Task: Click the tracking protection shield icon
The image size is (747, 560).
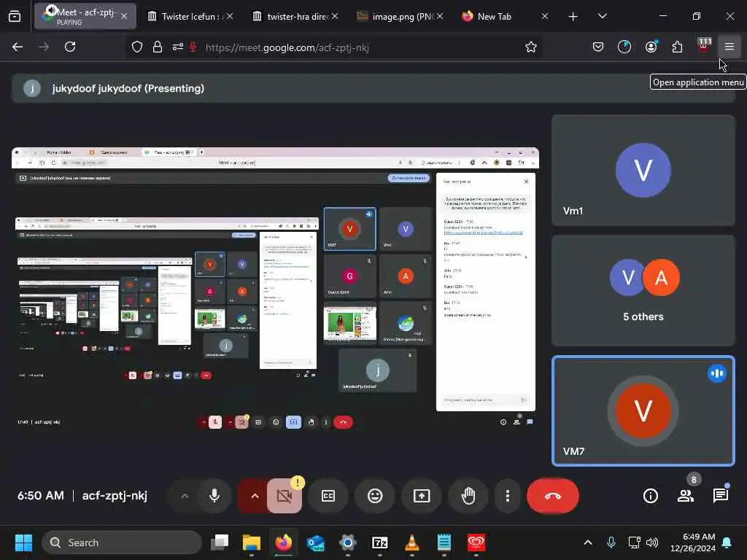Action: (137, 47)
